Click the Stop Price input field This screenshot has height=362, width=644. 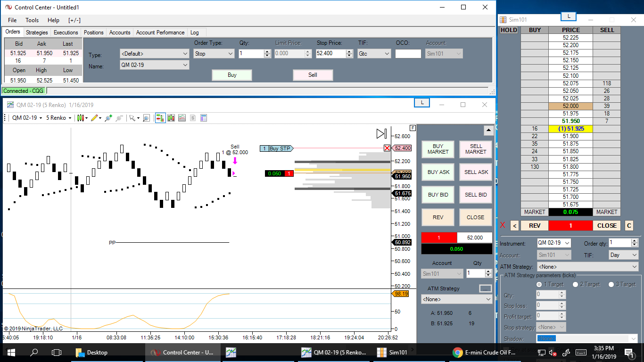(331, 53)
